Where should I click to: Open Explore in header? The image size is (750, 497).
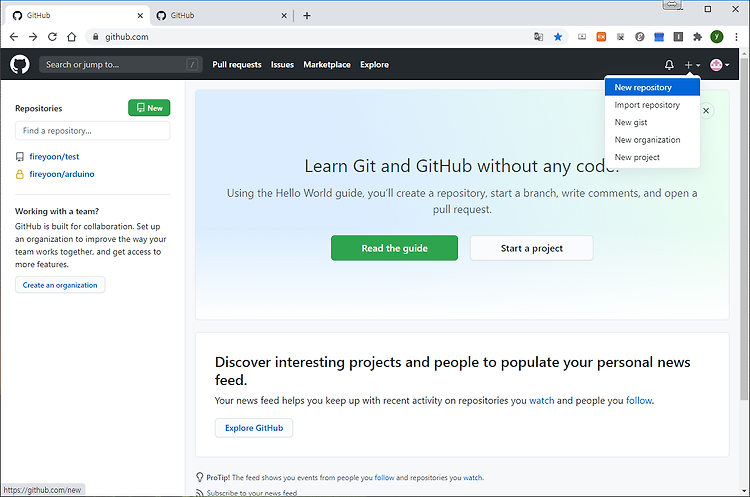(375, 65)
